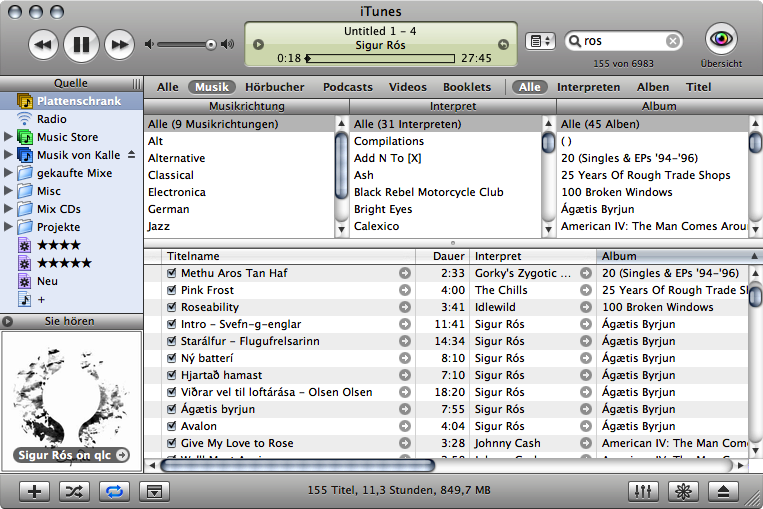763x509 pixels.
Task: Untick the Roseability track checkbox
Action: [172, 307]
